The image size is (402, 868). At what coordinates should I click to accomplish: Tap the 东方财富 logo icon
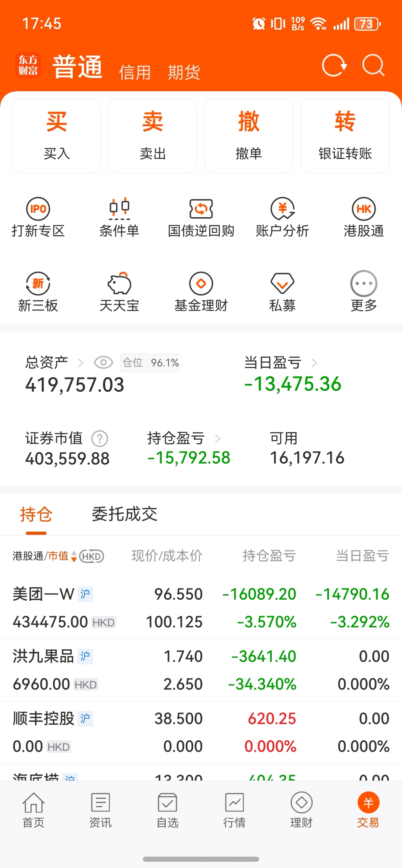(x=28, y=65)
